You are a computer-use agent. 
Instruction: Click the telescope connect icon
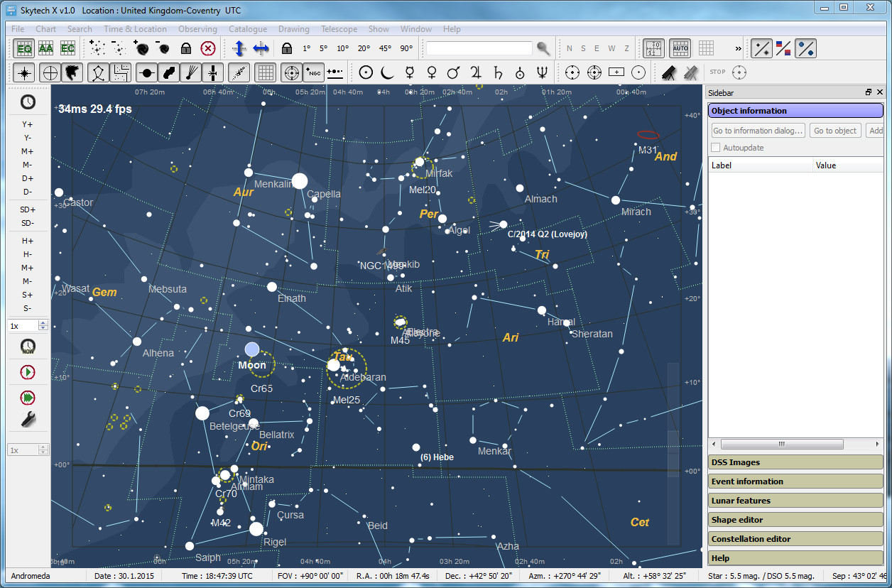pyautogui.click(x=668, y=72)
